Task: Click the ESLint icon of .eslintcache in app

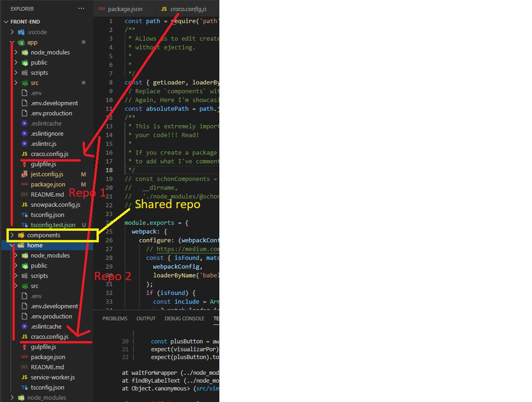Action: tap(24, 123)
